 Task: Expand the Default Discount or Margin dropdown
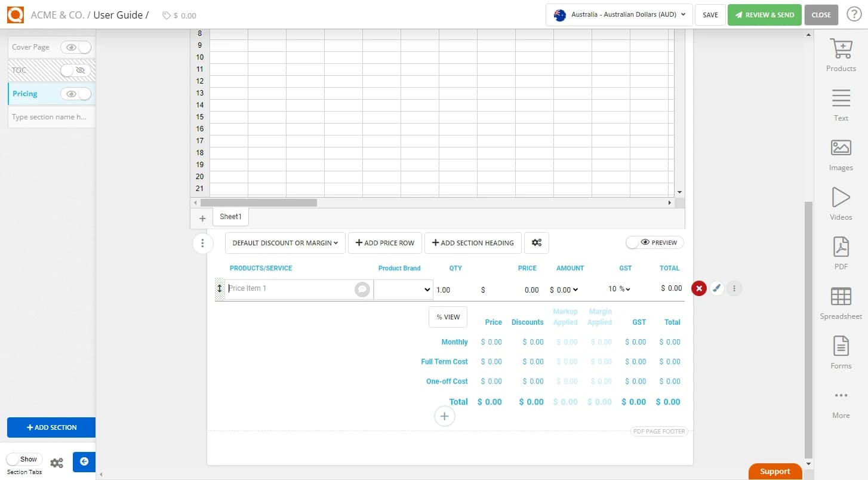284,242
